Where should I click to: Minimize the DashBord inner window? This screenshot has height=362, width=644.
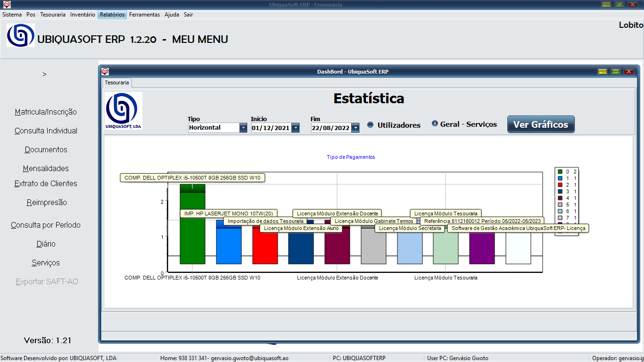[602, 72]
